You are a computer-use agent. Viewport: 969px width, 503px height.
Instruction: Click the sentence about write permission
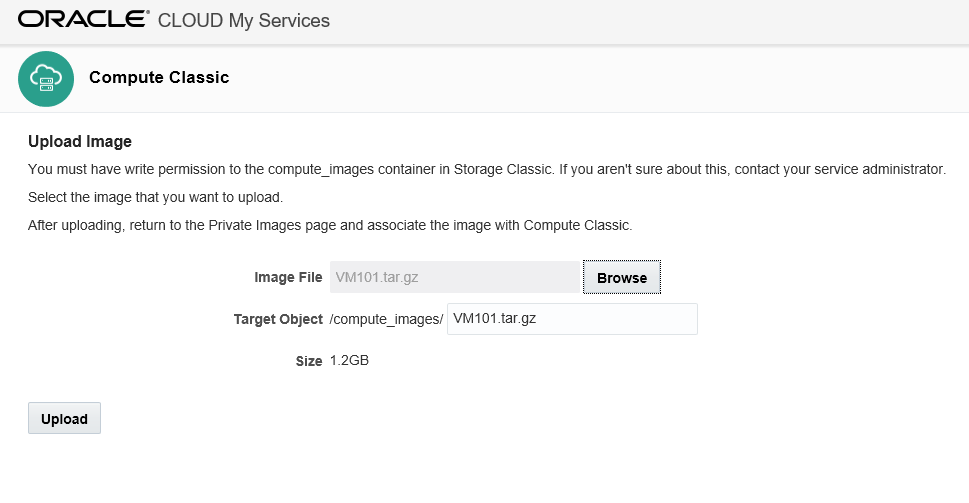[487, 169]
